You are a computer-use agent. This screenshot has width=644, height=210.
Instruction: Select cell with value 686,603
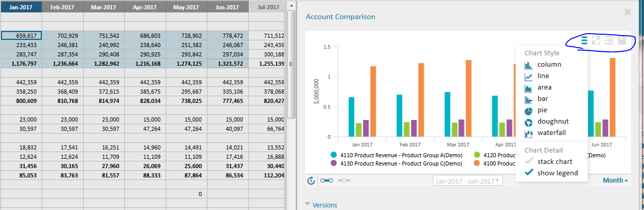point(145,36)
